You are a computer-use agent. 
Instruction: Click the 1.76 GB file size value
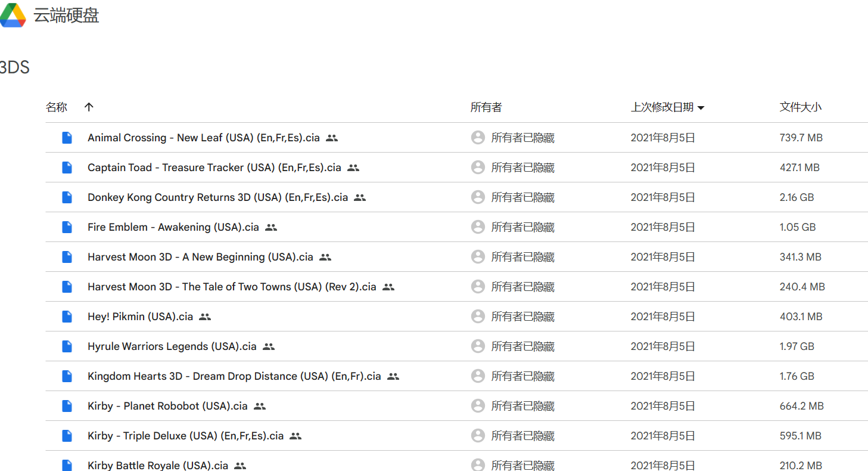pos(797,376)
